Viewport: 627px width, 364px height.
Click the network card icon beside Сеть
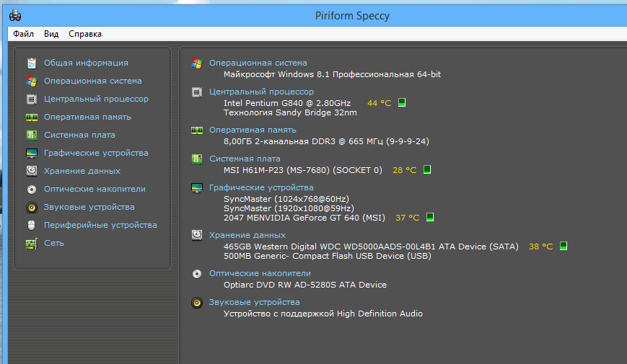tap(32, 244)
